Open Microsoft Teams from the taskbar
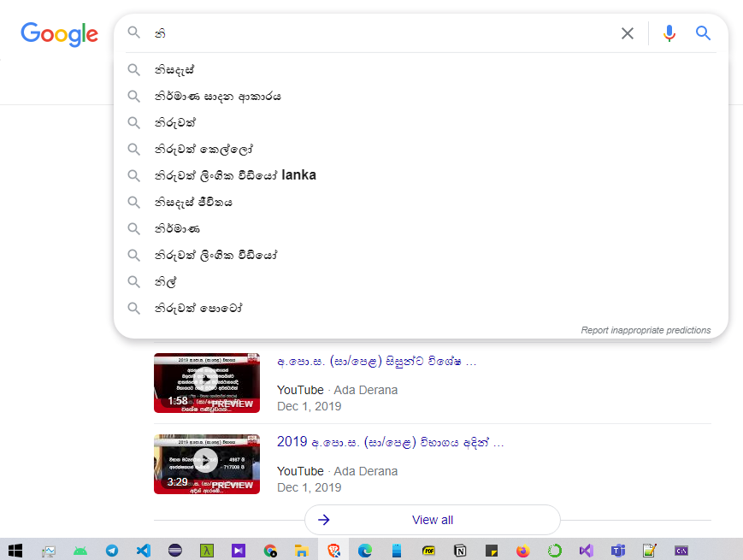The image size is (743, 560). (618, 551)
